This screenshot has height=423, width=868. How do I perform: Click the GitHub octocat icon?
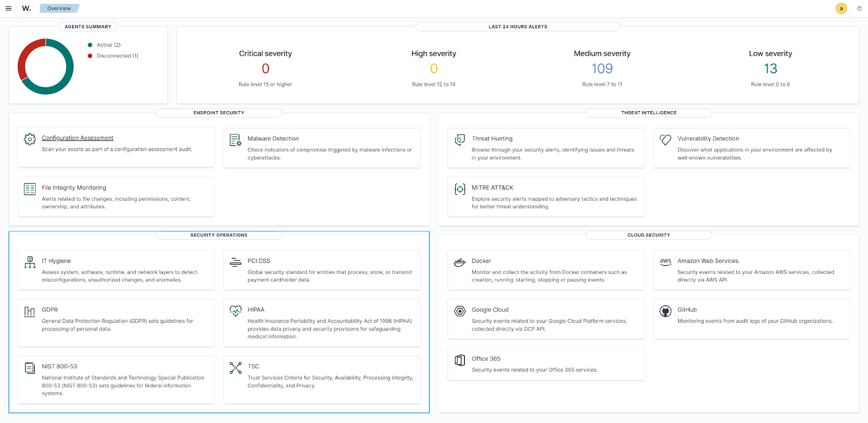(665, 311)
